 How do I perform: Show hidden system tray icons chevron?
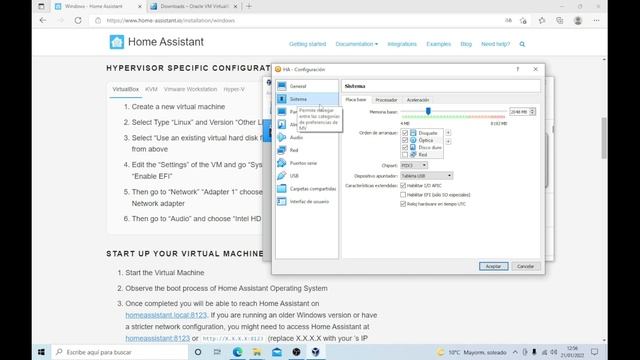[x=515, y=352]
